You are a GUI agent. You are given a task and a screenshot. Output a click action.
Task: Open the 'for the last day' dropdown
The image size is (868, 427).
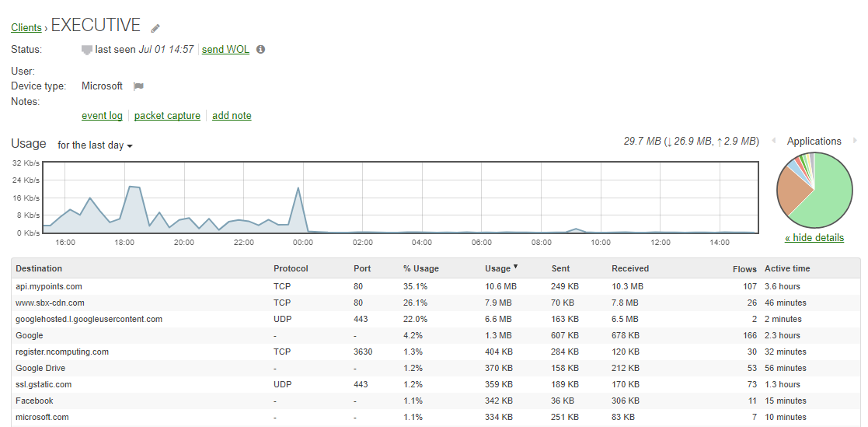pyautogui.click(x=95, y=145)
